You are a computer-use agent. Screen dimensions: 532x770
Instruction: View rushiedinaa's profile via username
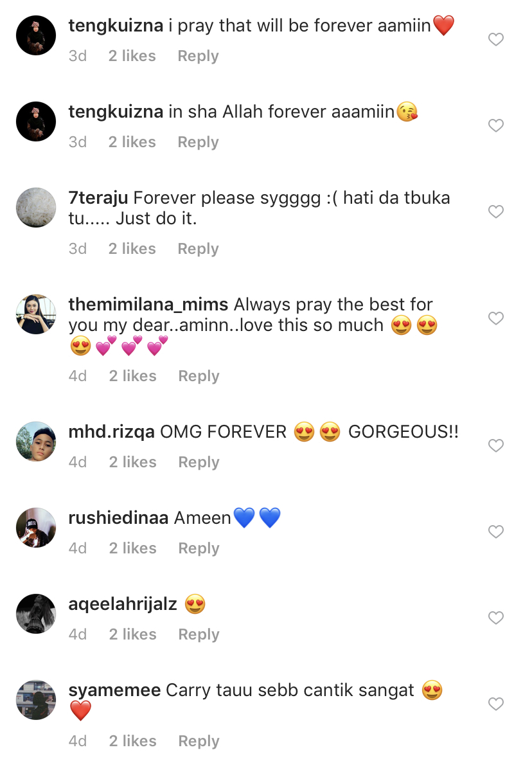tap(118, 518)
